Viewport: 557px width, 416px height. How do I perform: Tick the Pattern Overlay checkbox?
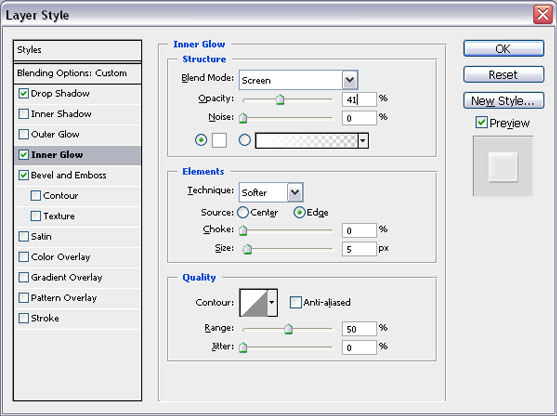click(23, 298)
